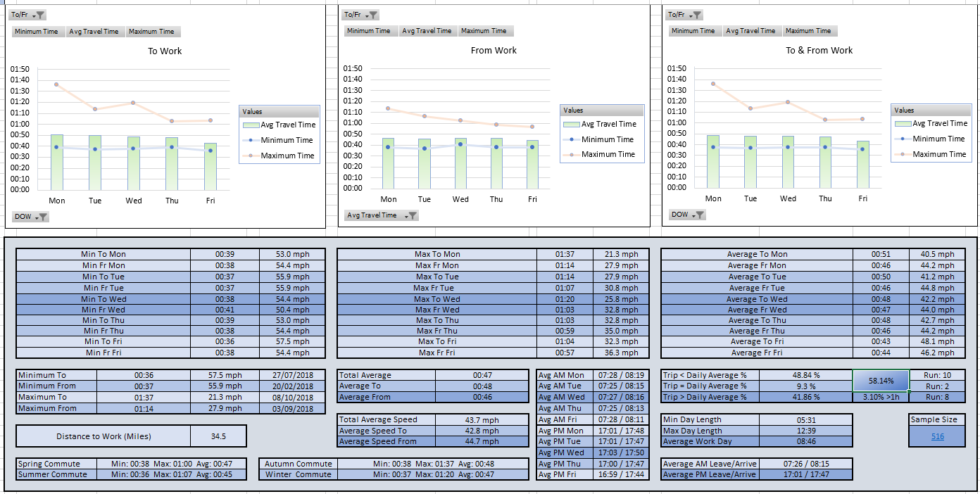Select Minimum Time legend marker in To & From Work chart
The height and width of the screenshot is (494, 980).
[903, 139]
